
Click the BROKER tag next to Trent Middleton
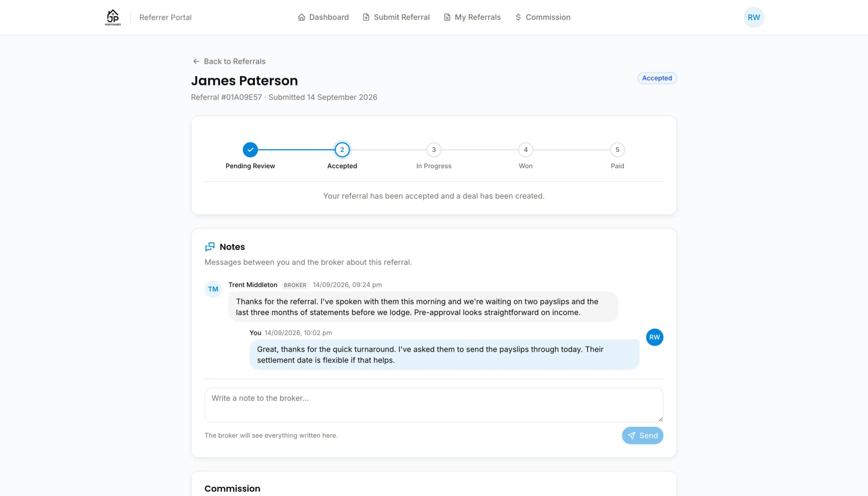[x=295, y=285]
